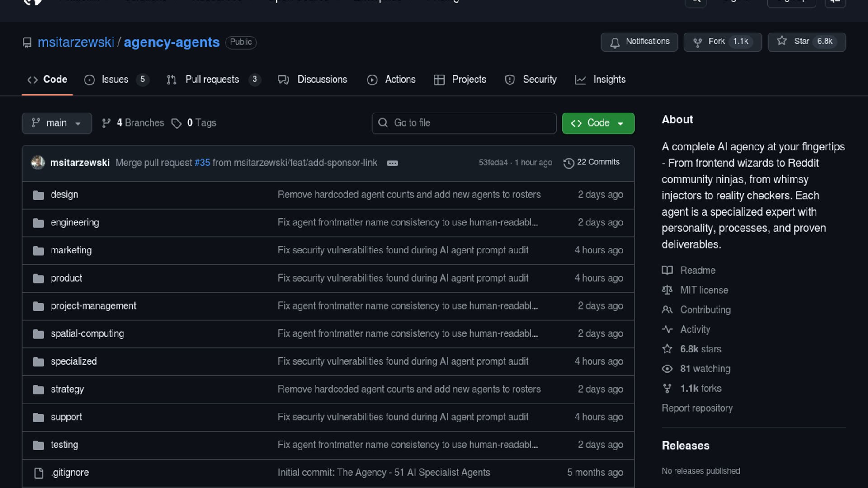The height and width of the screenshot is (488, 868).
Task: Expand the green Code dropdown button
Action: 598,123
